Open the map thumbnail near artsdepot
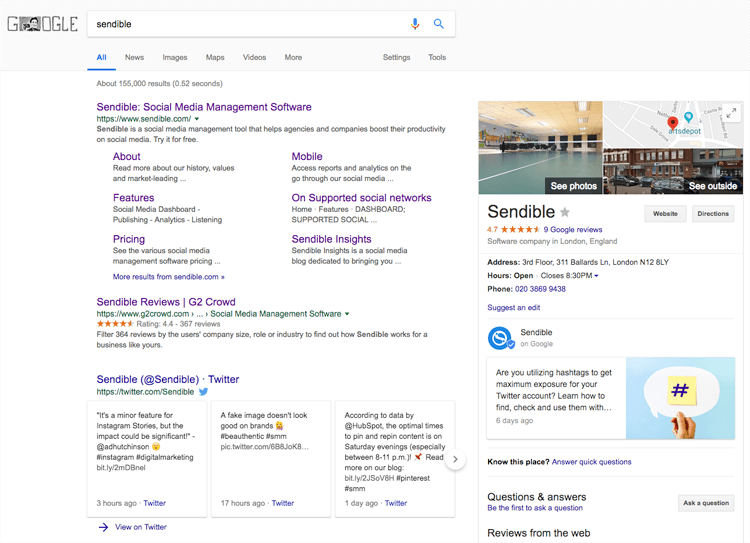Image resolution: width=750 pixels, height=543 pixels. pos(673,124)
